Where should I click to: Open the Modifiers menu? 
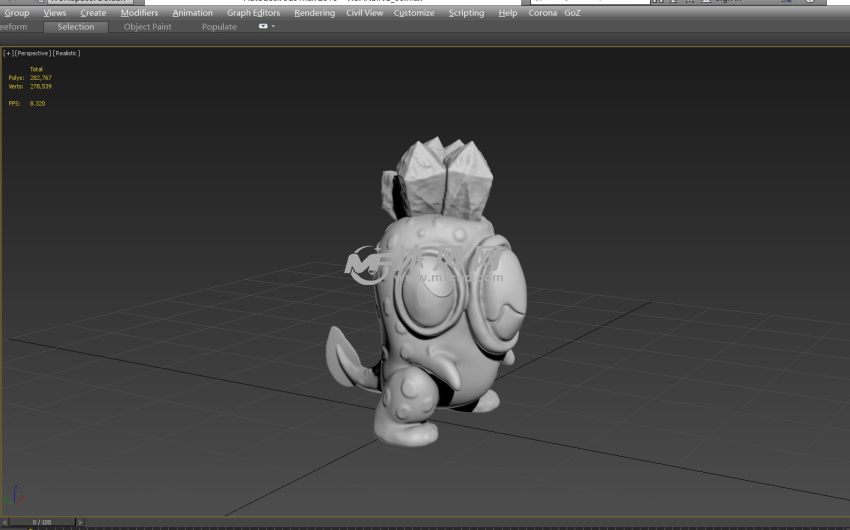click(x=139, y=13)
